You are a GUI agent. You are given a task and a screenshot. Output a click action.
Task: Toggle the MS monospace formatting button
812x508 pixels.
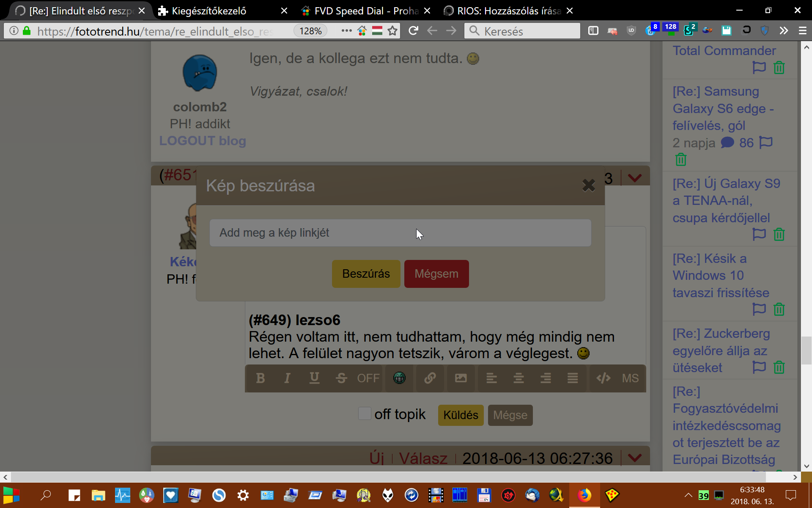[630, 378]
